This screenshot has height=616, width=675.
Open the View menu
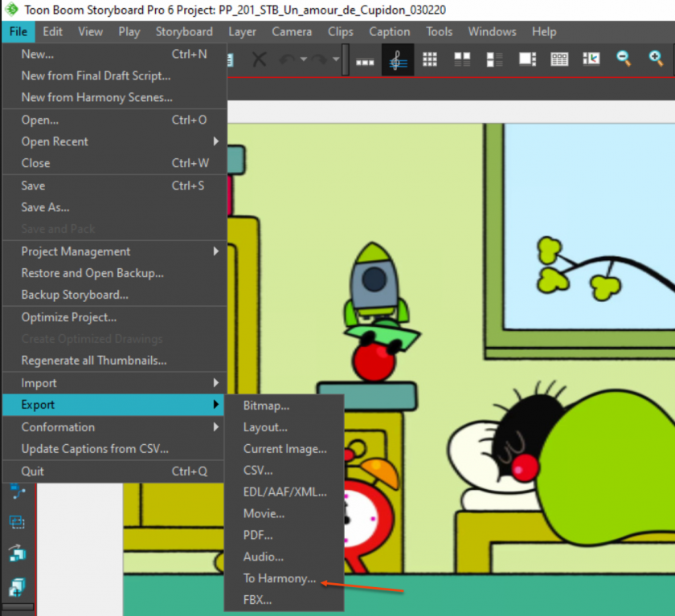click(x=90, y=32)
